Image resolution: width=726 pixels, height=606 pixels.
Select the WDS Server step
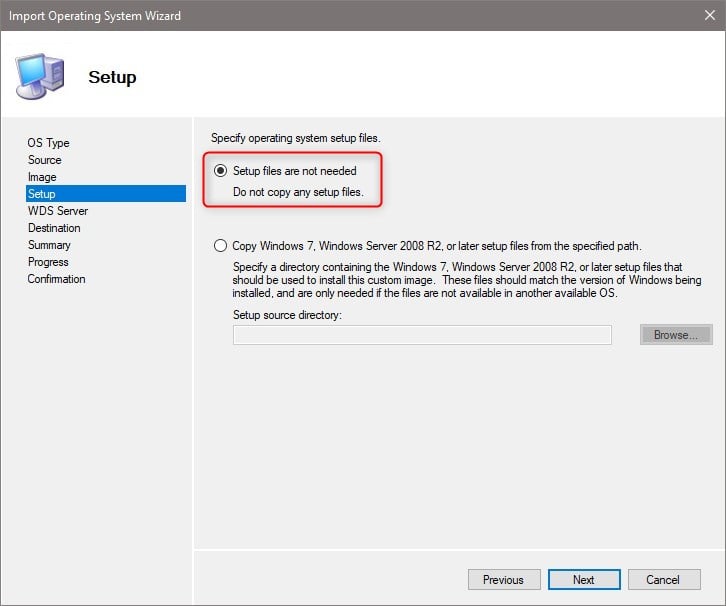click(57, 211)
